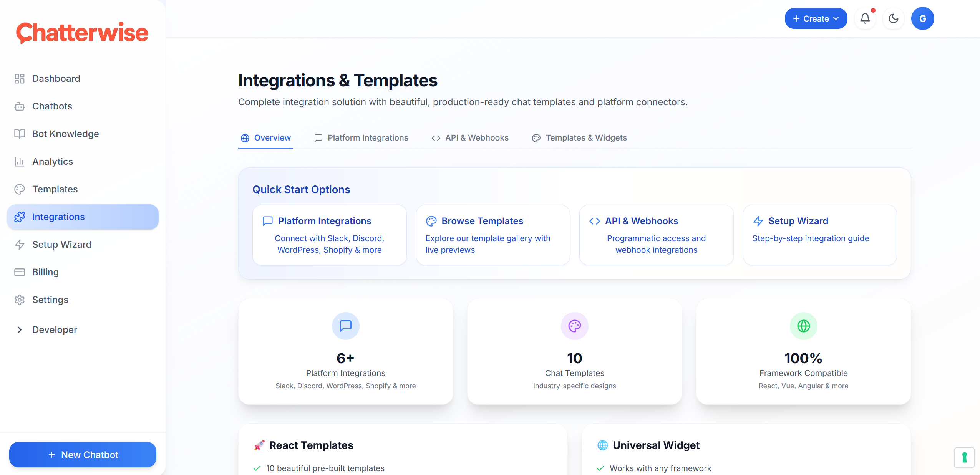The width and height of the screenshot is (980, 475).
Task: Open the Templates & Widgets tab
Action: (579, 138)
